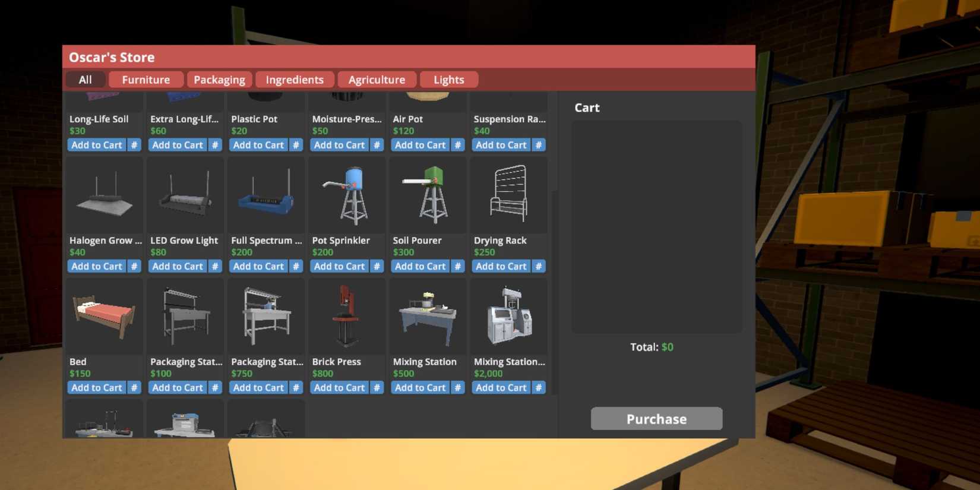Click the Cart heading
The image size is (980, 490).
tap(587, 108)
